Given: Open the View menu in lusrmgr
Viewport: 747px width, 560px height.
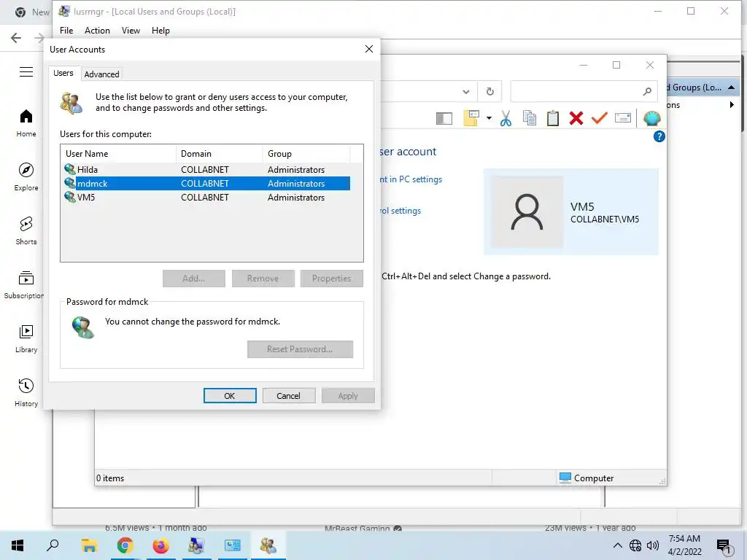Looking at the screenshot, I should pos(131,31).
